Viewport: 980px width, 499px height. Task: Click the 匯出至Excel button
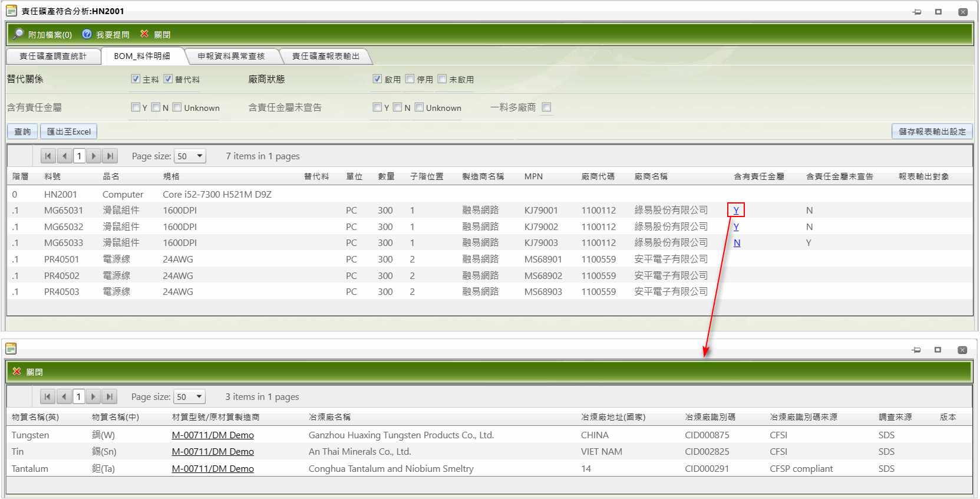[69, 132]
